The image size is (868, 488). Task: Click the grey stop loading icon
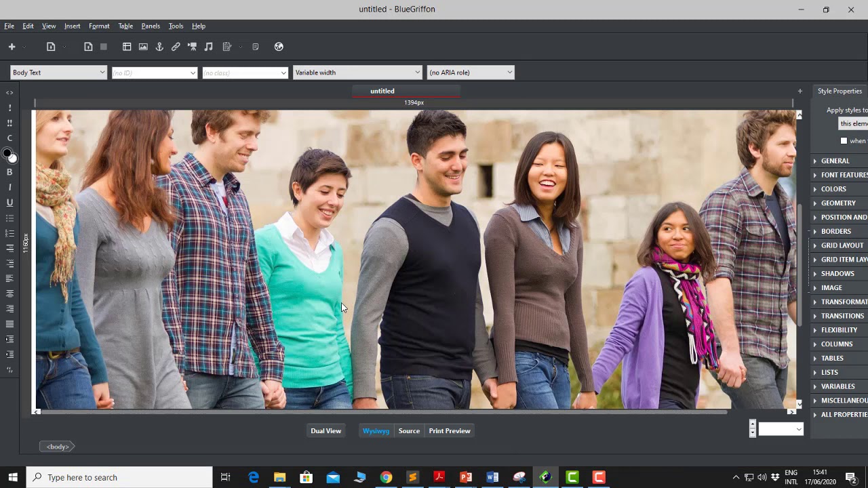[104, 47]
